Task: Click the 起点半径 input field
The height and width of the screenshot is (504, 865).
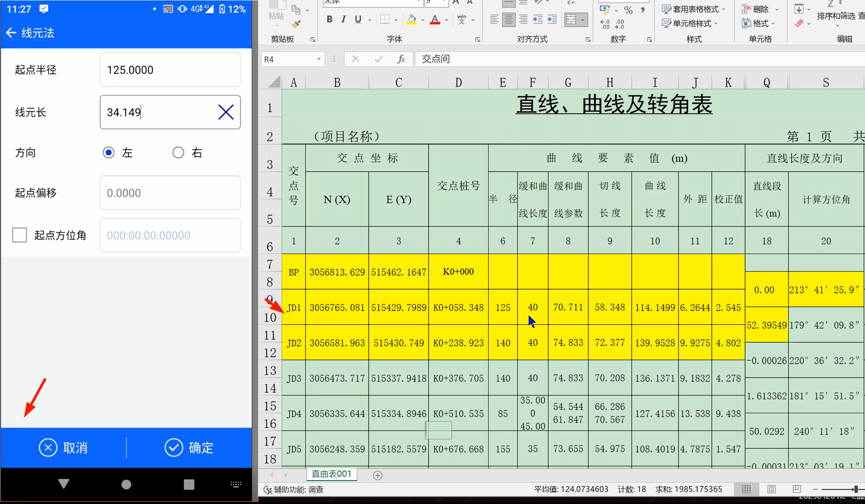Action: 170,70
